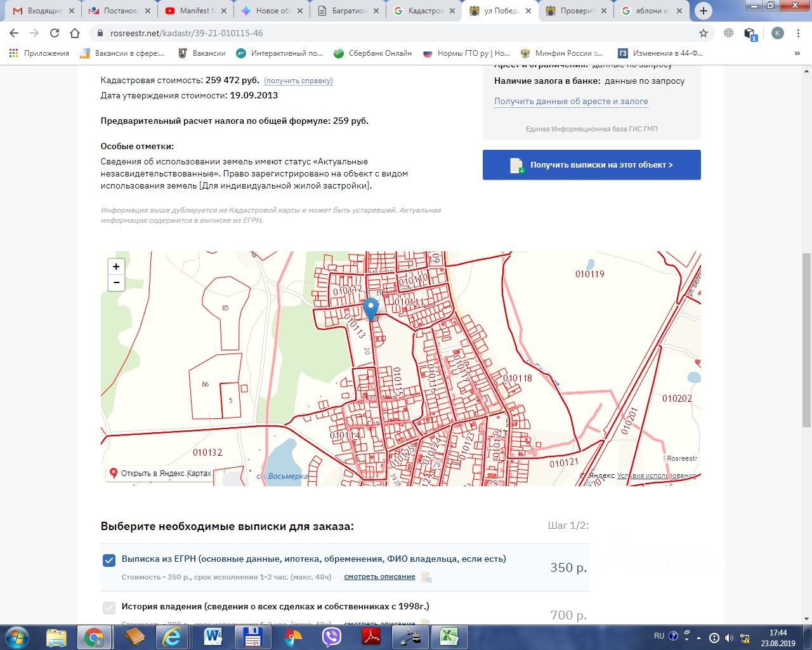Click Получить выписки на этот объект button
This screenshot has height=650, width=812.
click(591, 165)
